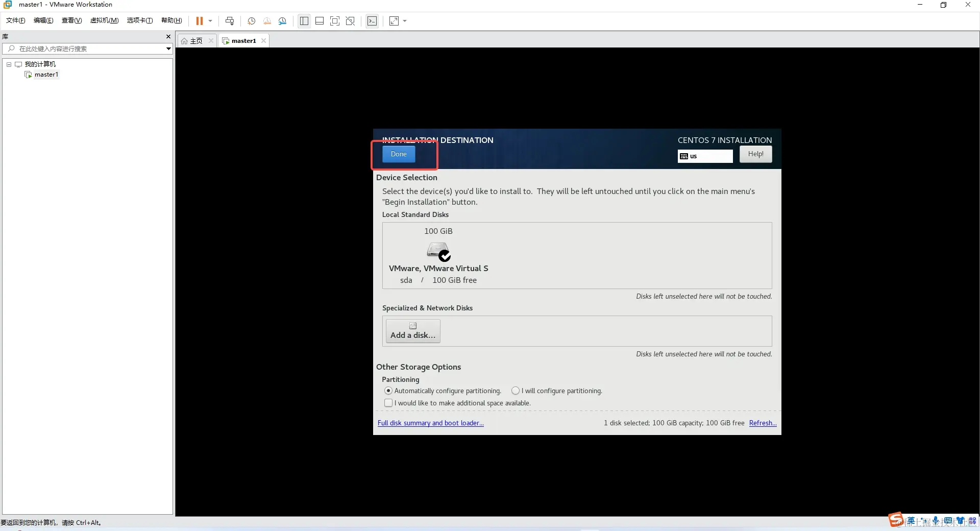Viewport: 980px width, 531px height.
Task: Toggle the Sogou 英 language mode icon
Action: tap(911, 521)
